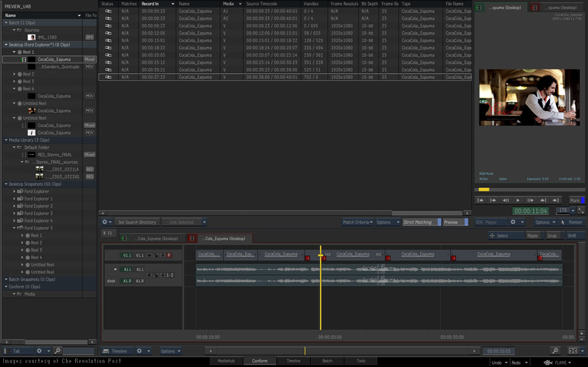This screenshot has width=588, height=367.
Task: Switch to the MediaHub tab
Action: click(226, 360)
